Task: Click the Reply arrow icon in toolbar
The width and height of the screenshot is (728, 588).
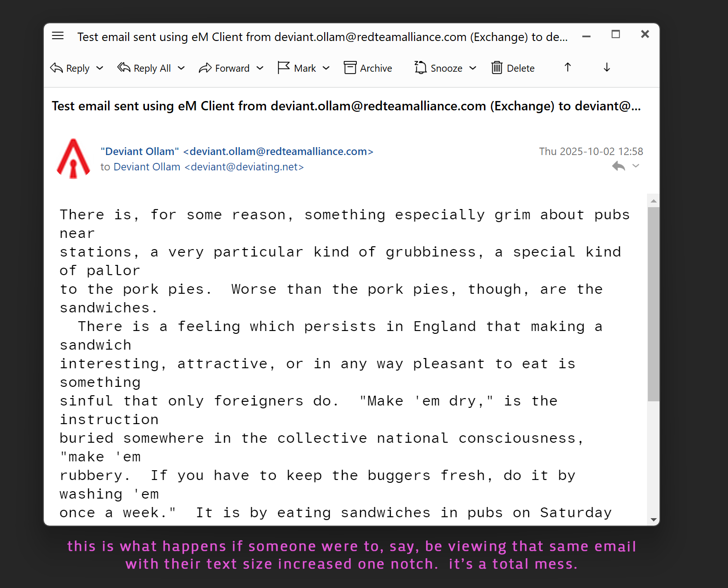Action: (57, 68)
